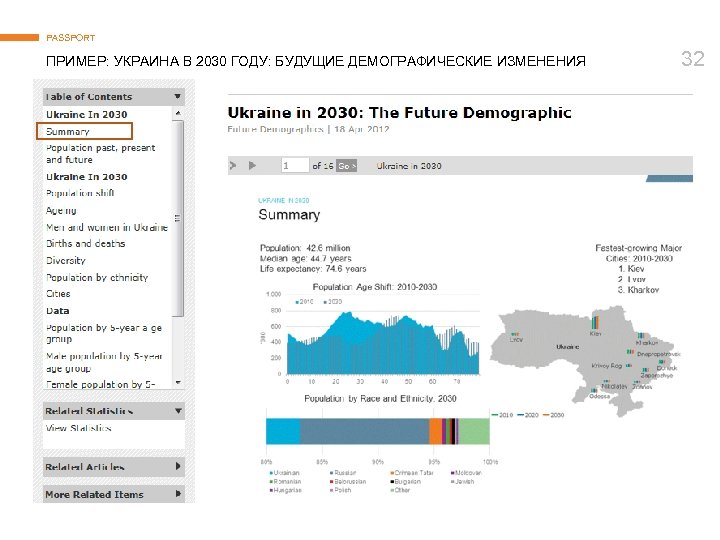Click the Lvov marker on the map
Image resolution: width=720 pixels, height=540 pixels.
pos(515,334)
